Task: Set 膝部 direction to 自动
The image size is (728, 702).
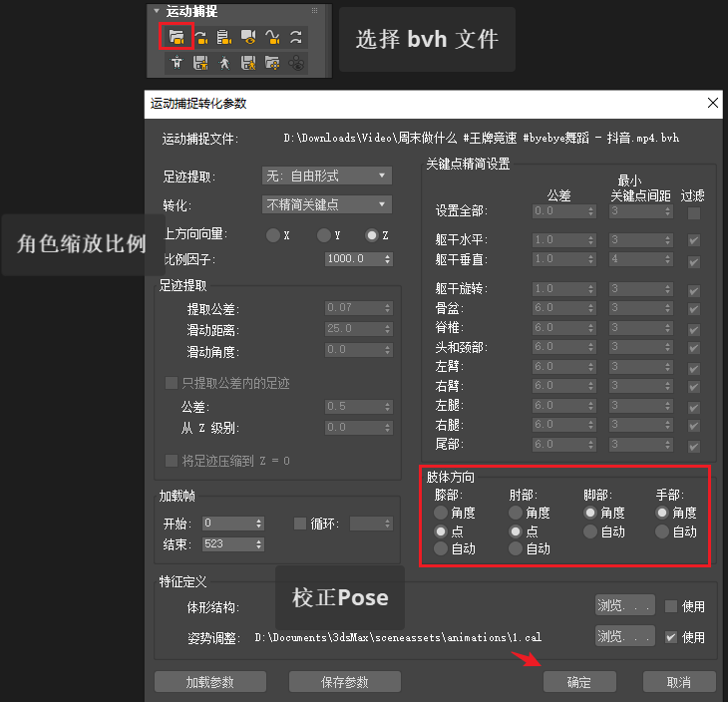Action: [441, 548]
